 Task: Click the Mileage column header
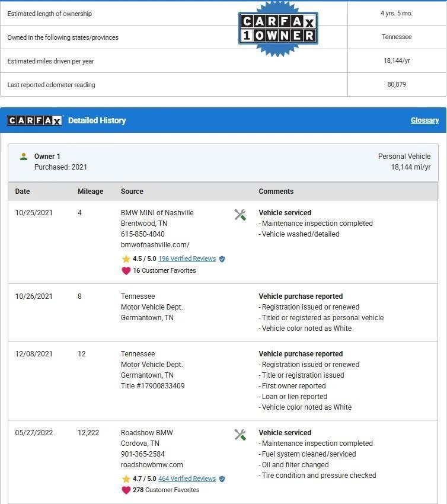[x=90, y=192]
